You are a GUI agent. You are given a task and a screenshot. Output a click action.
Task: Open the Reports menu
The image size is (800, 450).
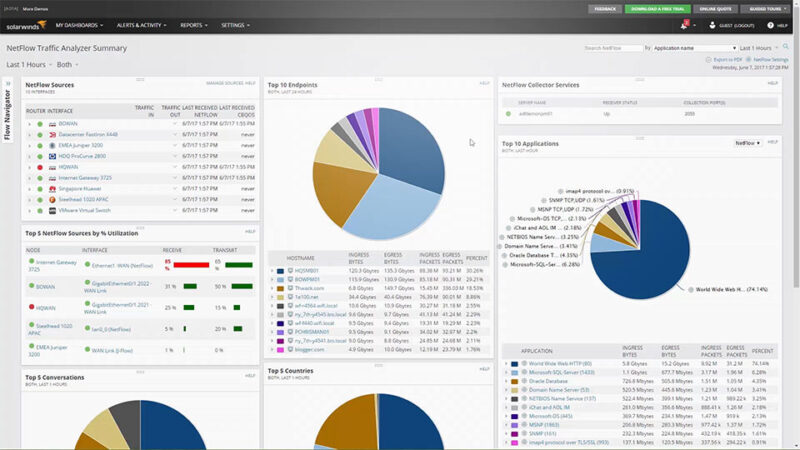193,24
